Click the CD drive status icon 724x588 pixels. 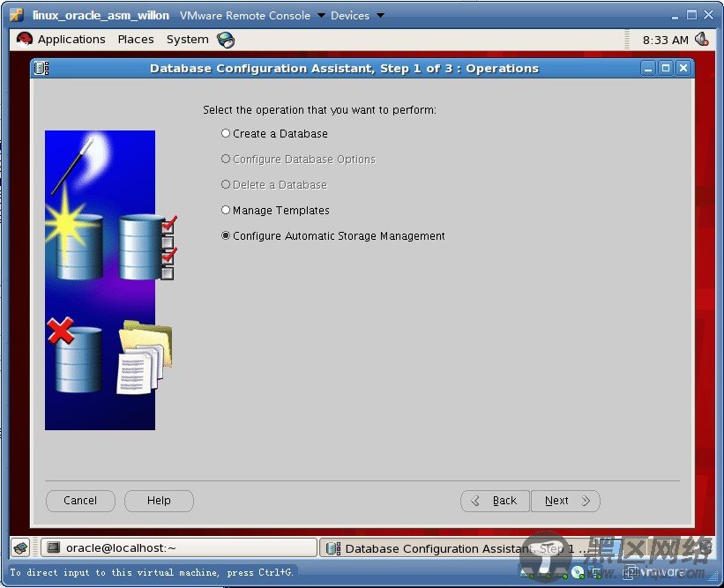(x=578, y=572)
